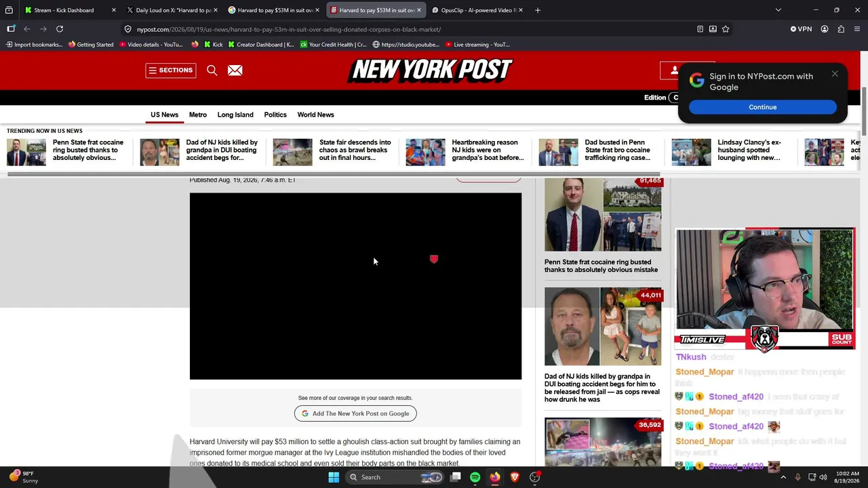Image resolution: width=868 pixels, height=488 pixels.
Task: Click the black article video player
Action: pos(355,286)
